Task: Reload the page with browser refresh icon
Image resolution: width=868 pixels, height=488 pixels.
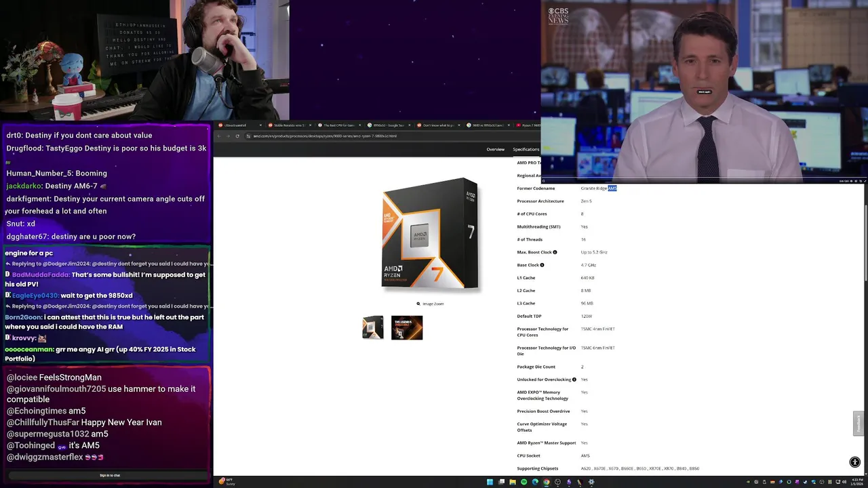Action: click(x=237, y=136)
